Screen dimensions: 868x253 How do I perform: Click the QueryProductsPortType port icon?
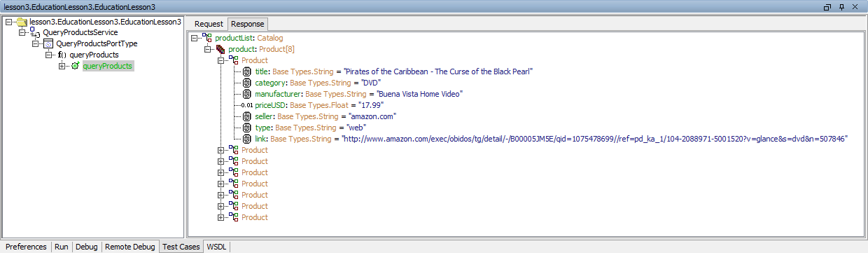pos(49,43)
